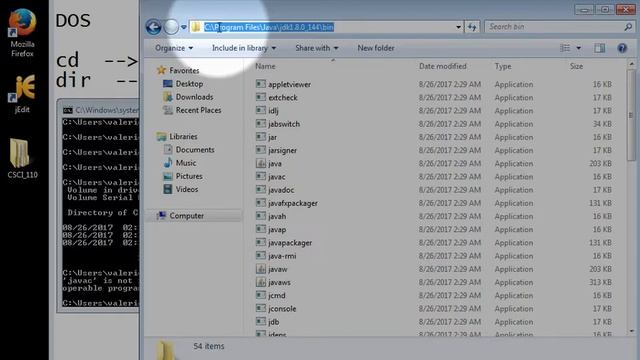Toggle the preview pane button

coord(600,48)
